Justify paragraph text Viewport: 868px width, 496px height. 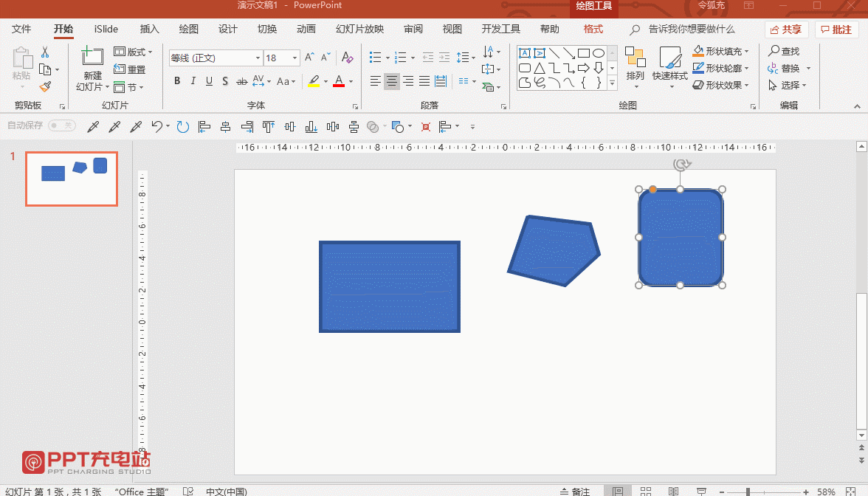coord(424,81)
